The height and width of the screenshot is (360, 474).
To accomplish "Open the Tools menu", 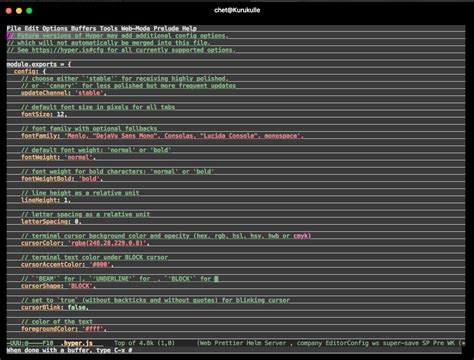I will tap(109, 28).
